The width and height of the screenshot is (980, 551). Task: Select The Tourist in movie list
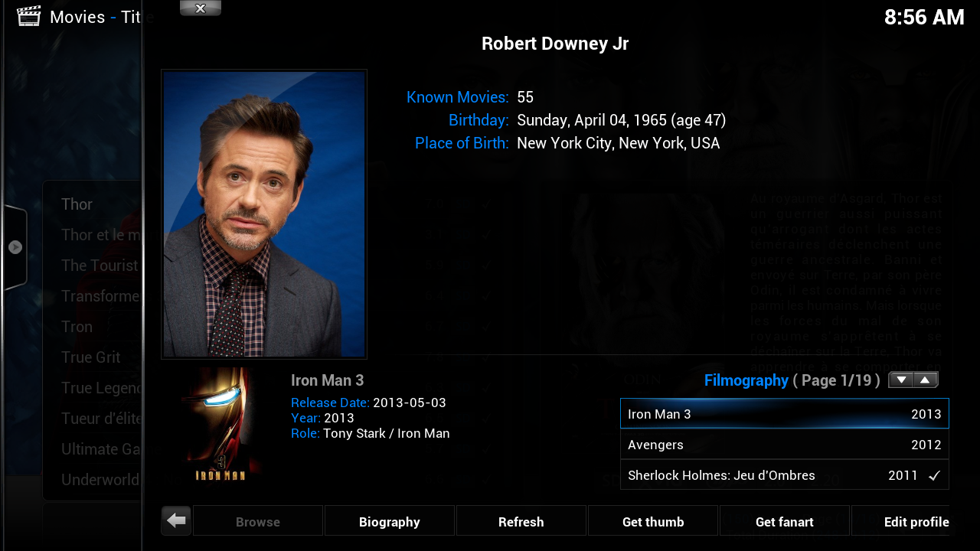pos(100,265)
